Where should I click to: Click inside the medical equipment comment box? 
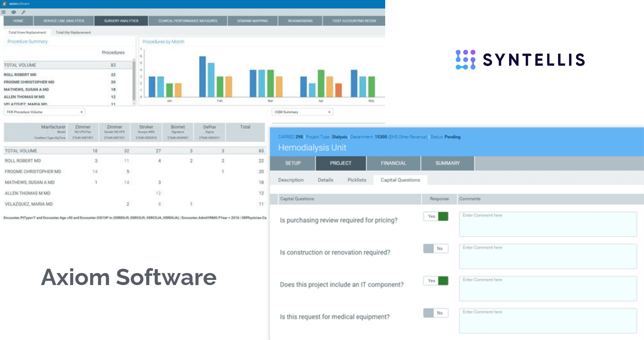coord(548,320)
